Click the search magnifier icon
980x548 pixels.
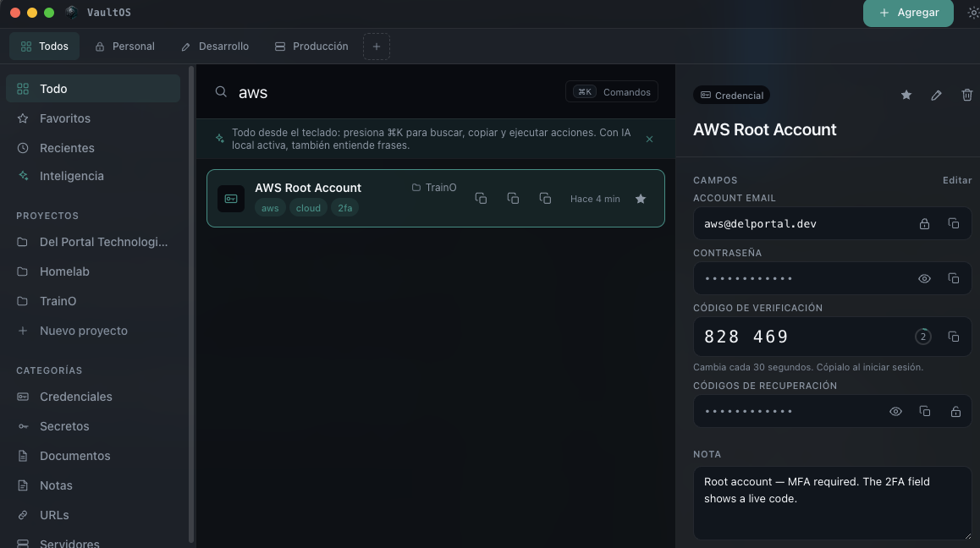coord(221,92)
